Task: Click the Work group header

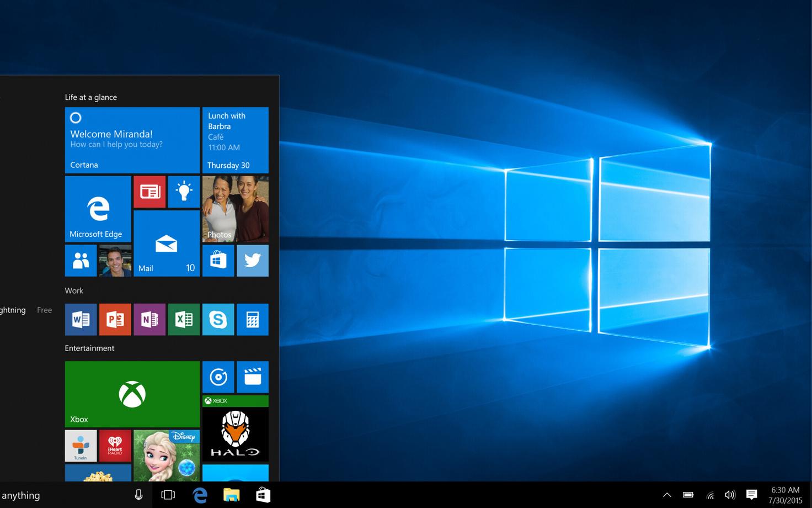Action: (x=74, y=290)
